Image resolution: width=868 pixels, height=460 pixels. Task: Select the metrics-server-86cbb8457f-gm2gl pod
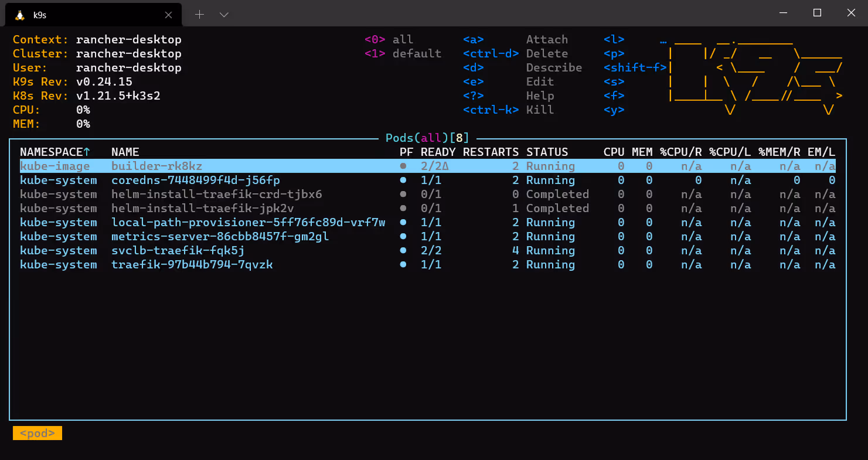pos(220,237)
